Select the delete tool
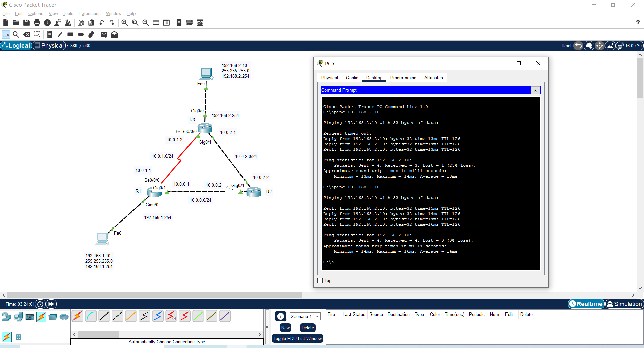The height and width of the screenshot is (348, 644). pyautogui.click(x=26, y=34)
